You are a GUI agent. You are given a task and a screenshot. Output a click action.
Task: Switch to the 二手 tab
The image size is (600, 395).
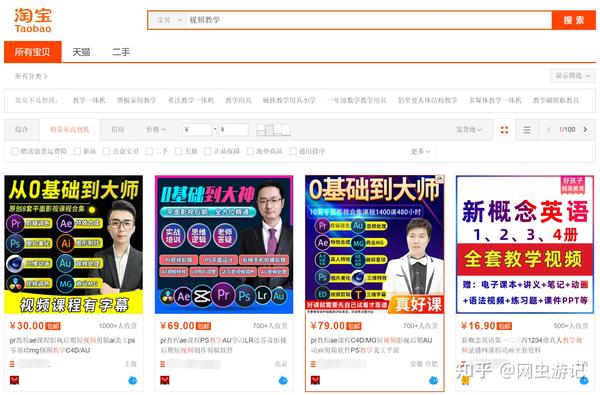pyautogui.click(x=121, y=52)
